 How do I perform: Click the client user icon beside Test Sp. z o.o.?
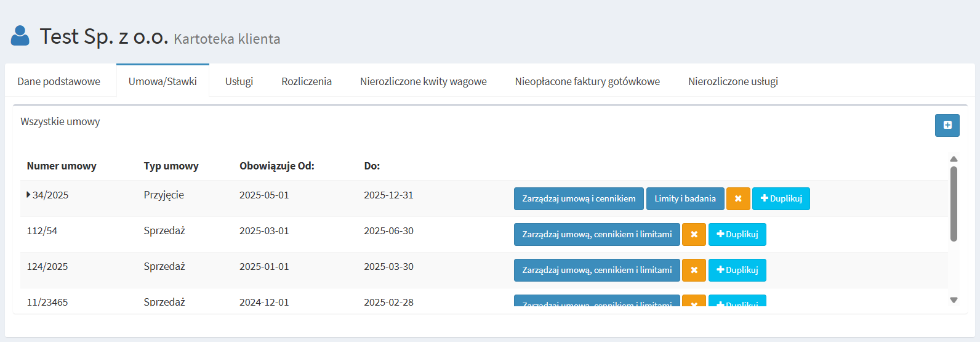point(20,36)
